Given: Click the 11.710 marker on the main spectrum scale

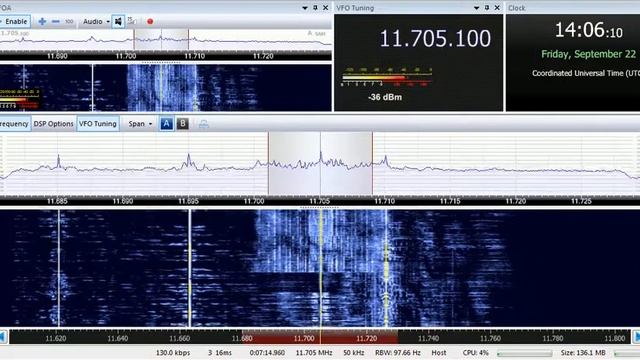Looking at the screenshot, I should tap(384, 201).
